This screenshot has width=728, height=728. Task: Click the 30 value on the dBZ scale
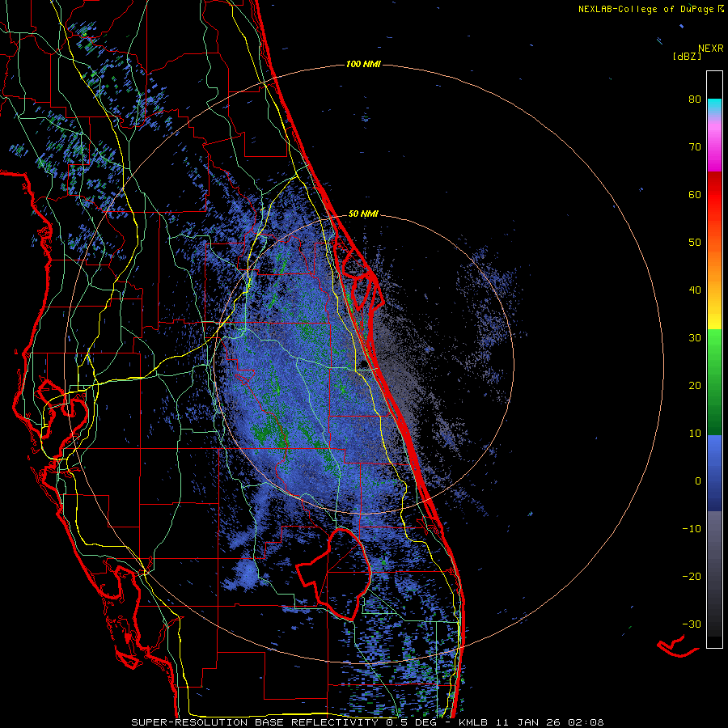[x=695, y=338]
